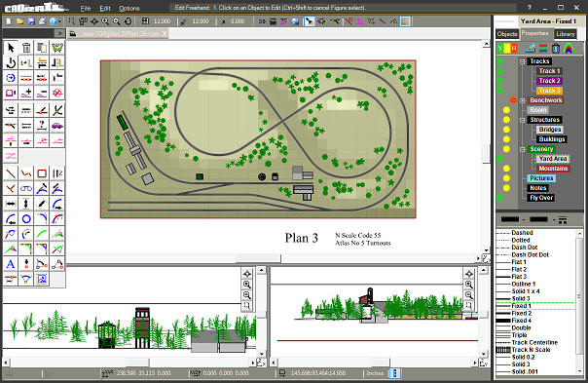
Task: Save the layout with floppy icon
Action: pos(31,21)
